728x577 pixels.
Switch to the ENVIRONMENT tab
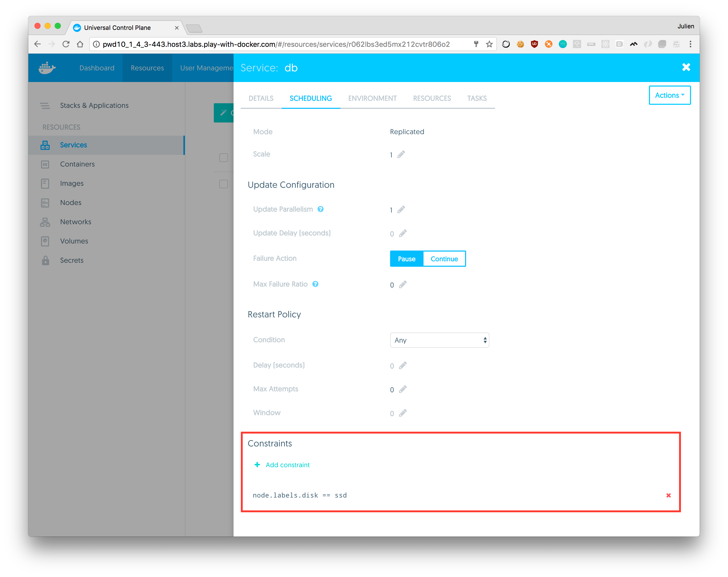[x=372, y=98]
